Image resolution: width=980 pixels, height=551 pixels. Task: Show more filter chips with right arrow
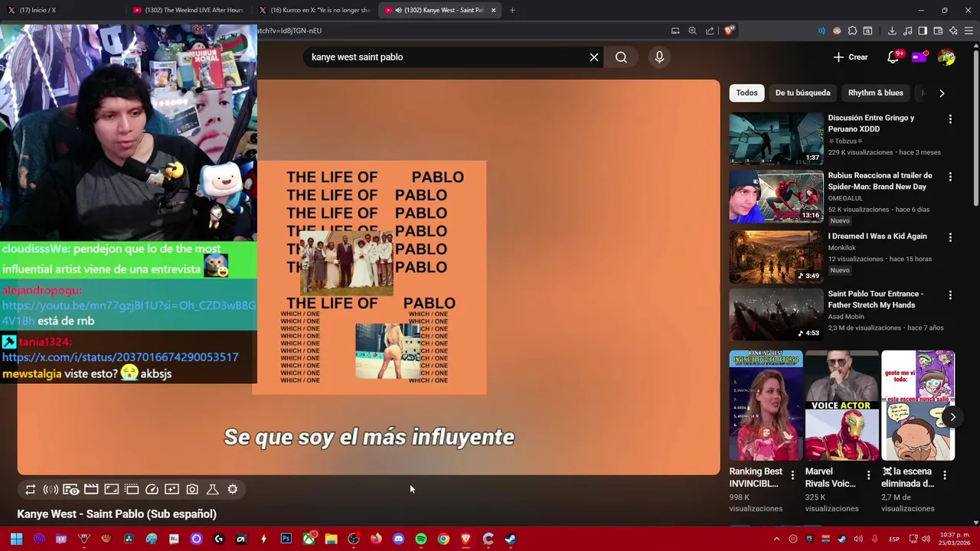pos(942,93)
